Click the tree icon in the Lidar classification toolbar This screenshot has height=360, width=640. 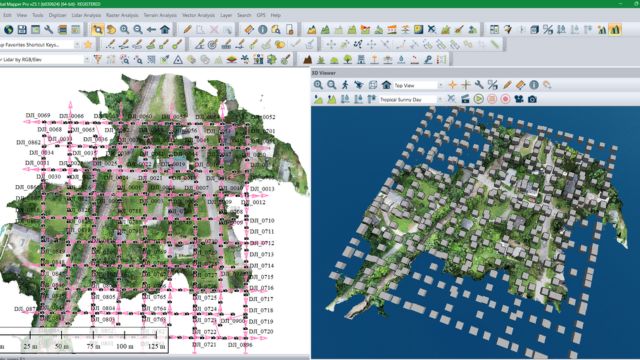(347, 60)
